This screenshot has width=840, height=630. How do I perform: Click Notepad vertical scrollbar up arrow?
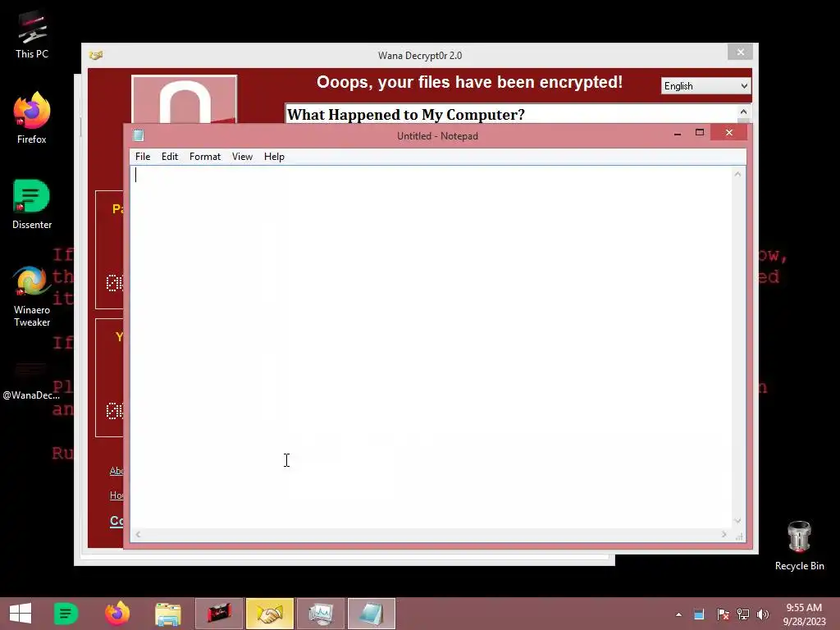[x=737, y=174]
